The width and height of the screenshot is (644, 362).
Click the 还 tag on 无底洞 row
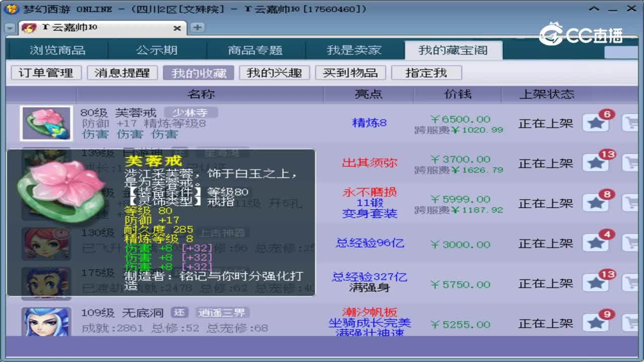pyautogui.click(x=180, y=313)
